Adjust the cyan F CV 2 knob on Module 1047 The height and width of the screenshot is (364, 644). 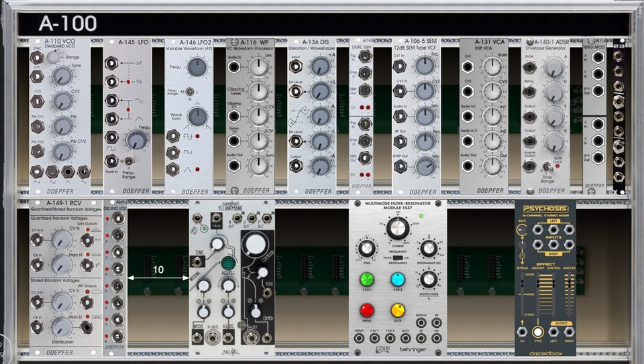point(398,280)
